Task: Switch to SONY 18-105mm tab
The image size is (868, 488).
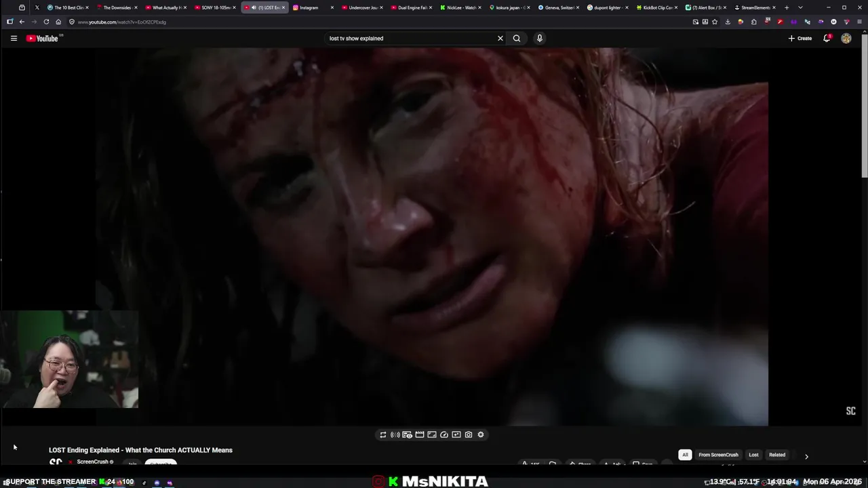Action: pos(215,7)
